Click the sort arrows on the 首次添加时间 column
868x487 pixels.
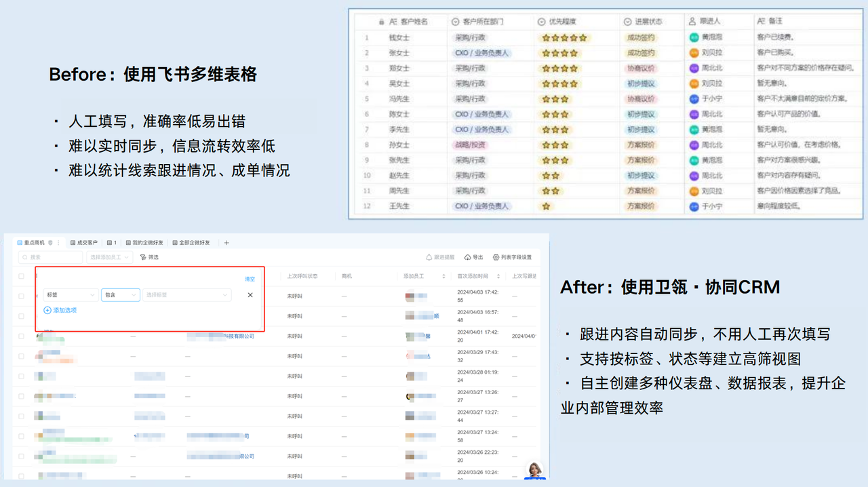(498, 277)
